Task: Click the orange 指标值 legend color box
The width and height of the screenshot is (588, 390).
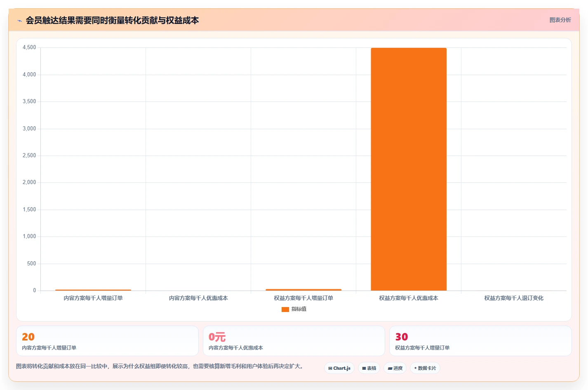Action: point(285,310)
